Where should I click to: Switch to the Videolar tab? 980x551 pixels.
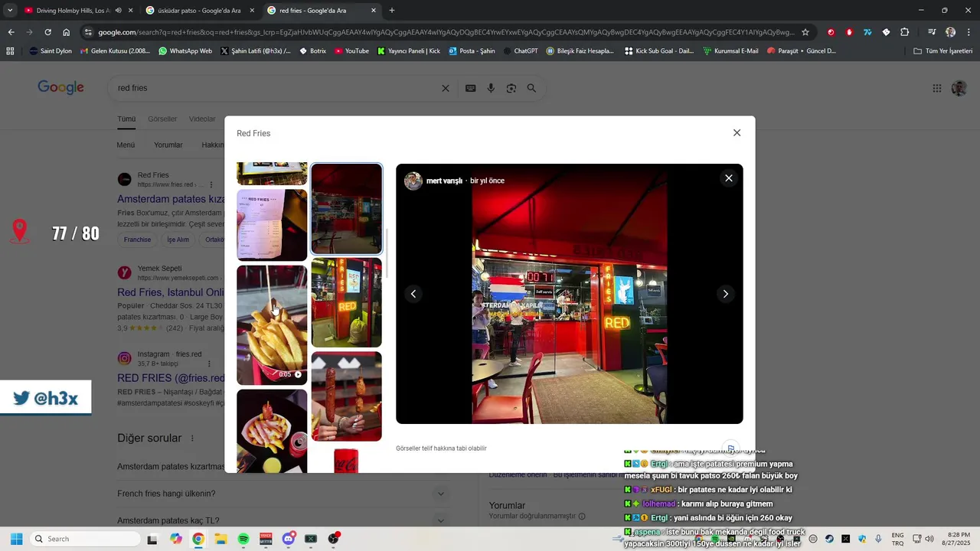pyautogui.click(x=202, y=119)
